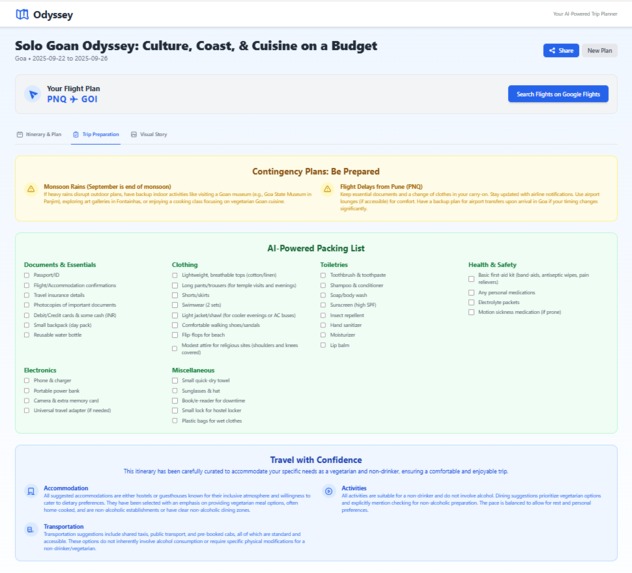Check Sunscreen (high SPF)
Image resolution: width=632 pixels, height=573 pixels.
coord(323,305)
